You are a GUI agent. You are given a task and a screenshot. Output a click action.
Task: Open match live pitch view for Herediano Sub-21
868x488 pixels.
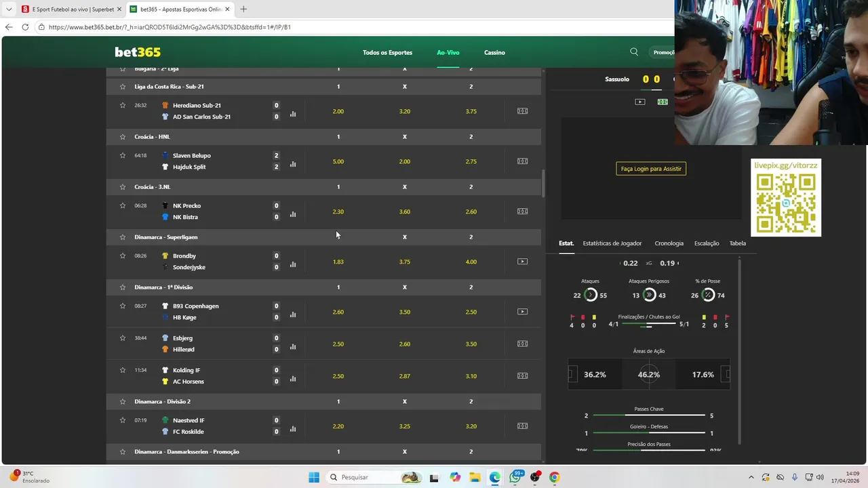(x=522, y=111)
